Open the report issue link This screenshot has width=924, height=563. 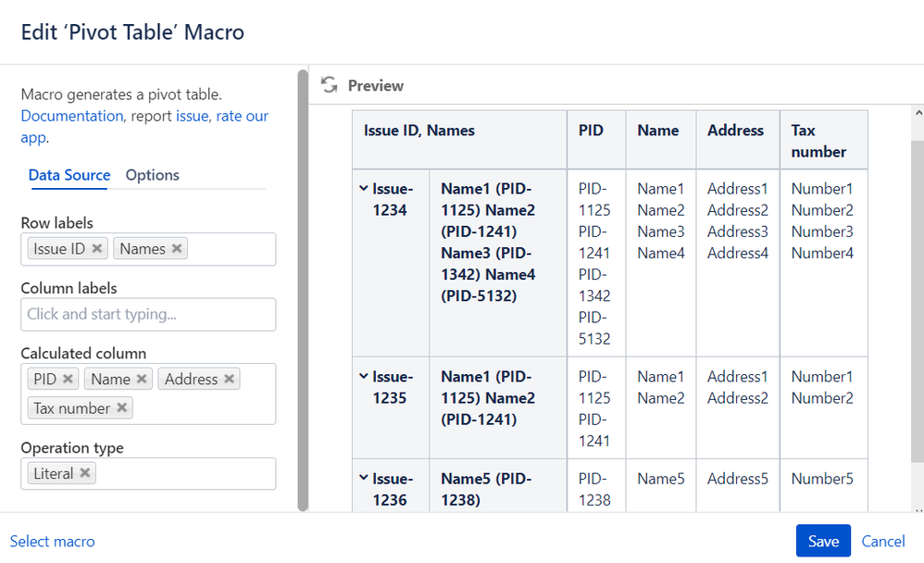click(x=193, y=116)
